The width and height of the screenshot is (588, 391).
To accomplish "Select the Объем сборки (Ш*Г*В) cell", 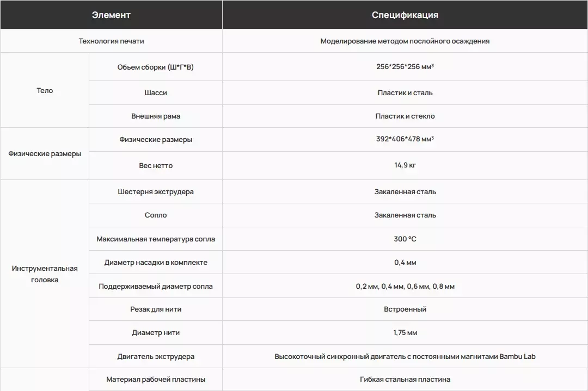I will (156, 67).
